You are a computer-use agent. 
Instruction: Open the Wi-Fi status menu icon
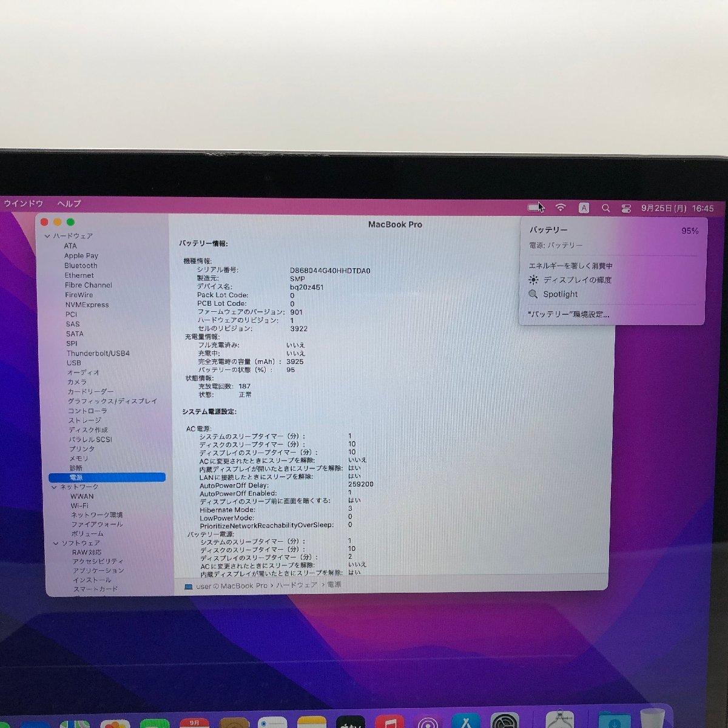[x=561, y=207]
